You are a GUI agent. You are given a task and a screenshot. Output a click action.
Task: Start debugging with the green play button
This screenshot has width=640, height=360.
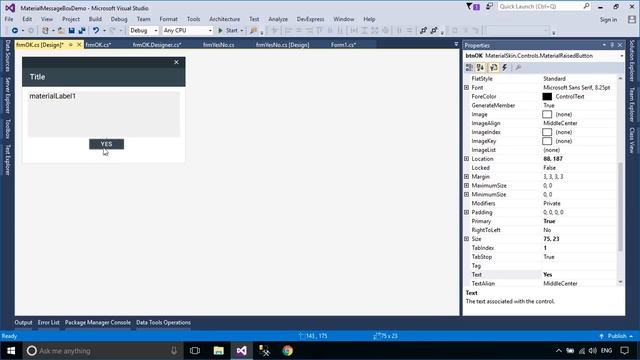[220, 31]
